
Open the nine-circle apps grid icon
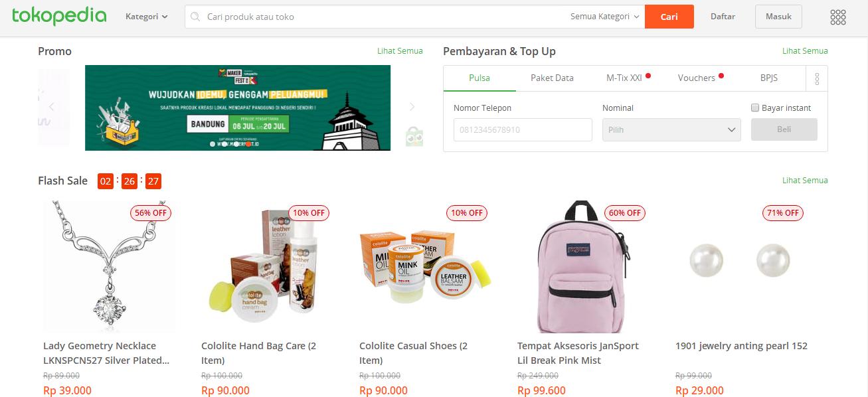[x=837, y=17]
